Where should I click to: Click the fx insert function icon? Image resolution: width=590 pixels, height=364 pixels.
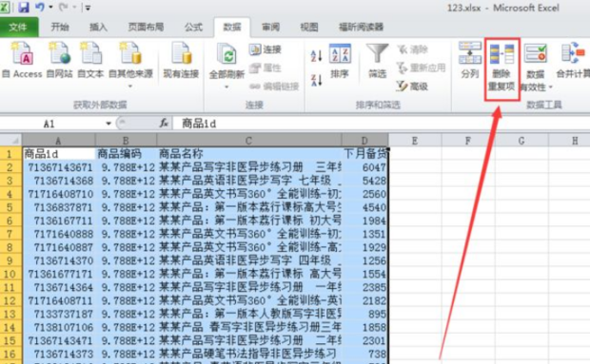(x=164, y=124)
